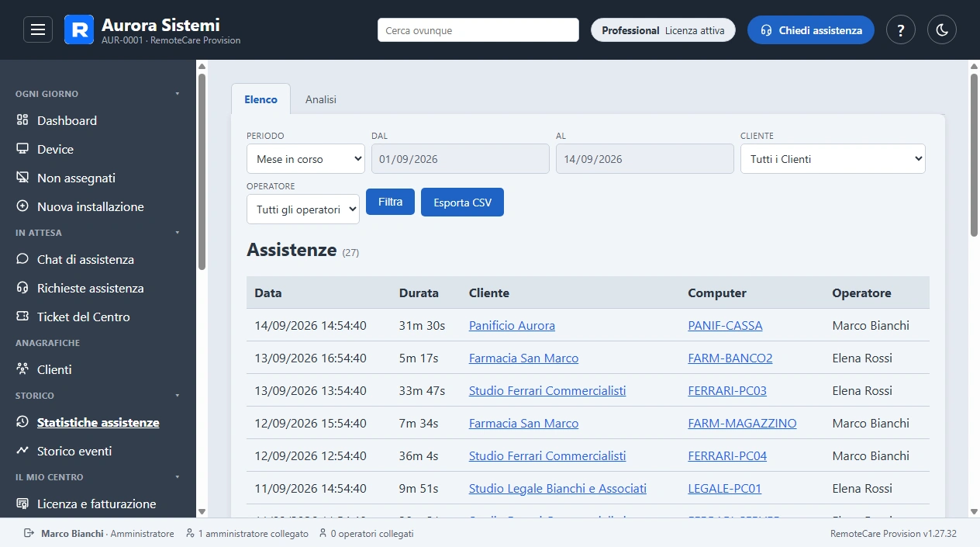The height and width of the screenshot is (547, 980).
Task: Collapse the STORICO sidebar section
Action: 177,396
